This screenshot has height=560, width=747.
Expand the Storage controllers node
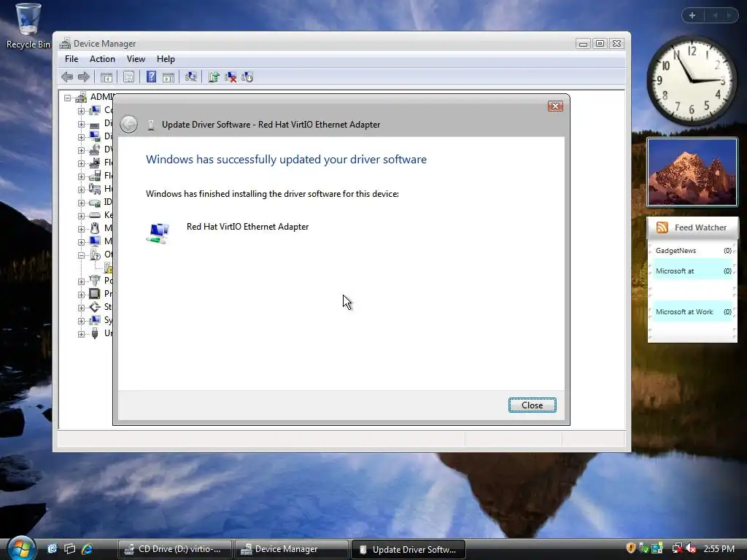[x=81, y=308]
